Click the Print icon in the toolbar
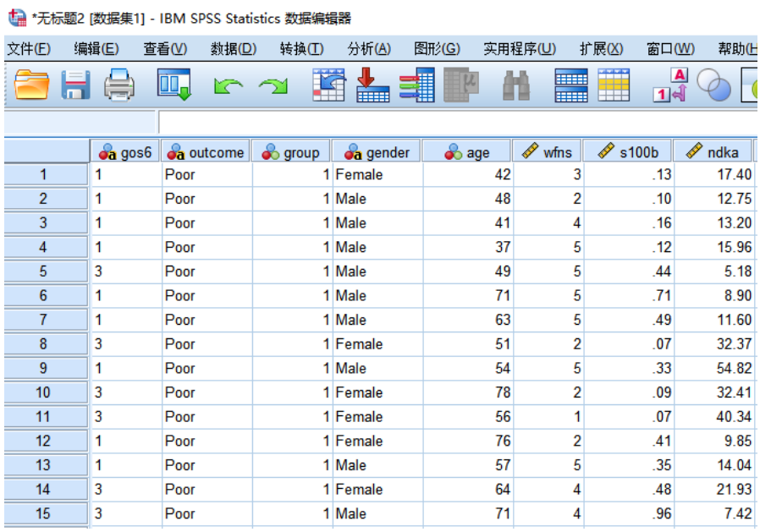 tap(119, 85)
